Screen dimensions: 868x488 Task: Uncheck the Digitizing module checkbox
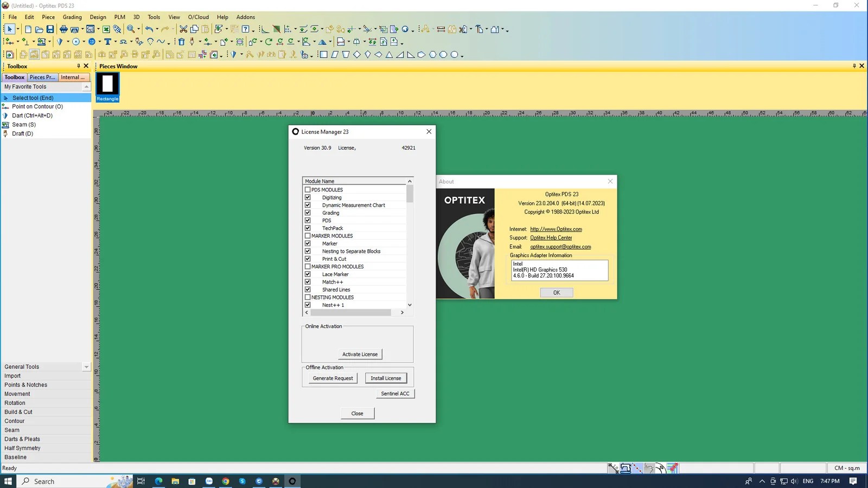(x=308, y=197)
